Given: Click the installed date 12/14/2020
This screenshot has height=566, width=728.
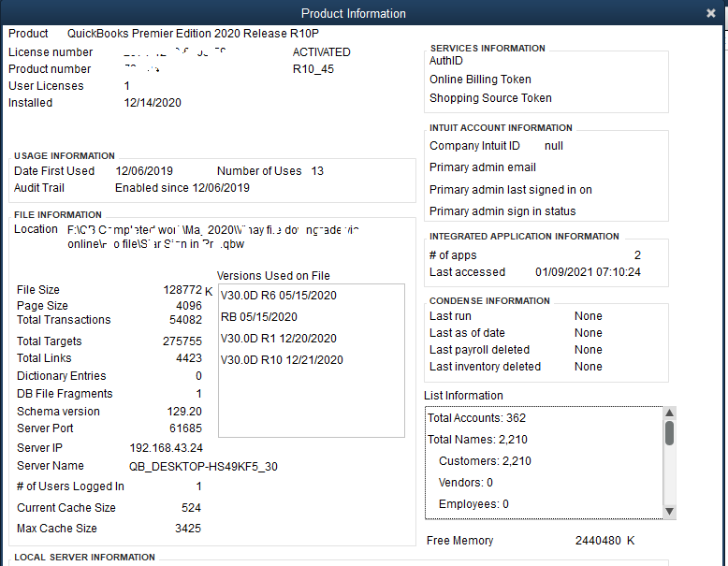Looking at the screenshot, I should coord(153,103).
